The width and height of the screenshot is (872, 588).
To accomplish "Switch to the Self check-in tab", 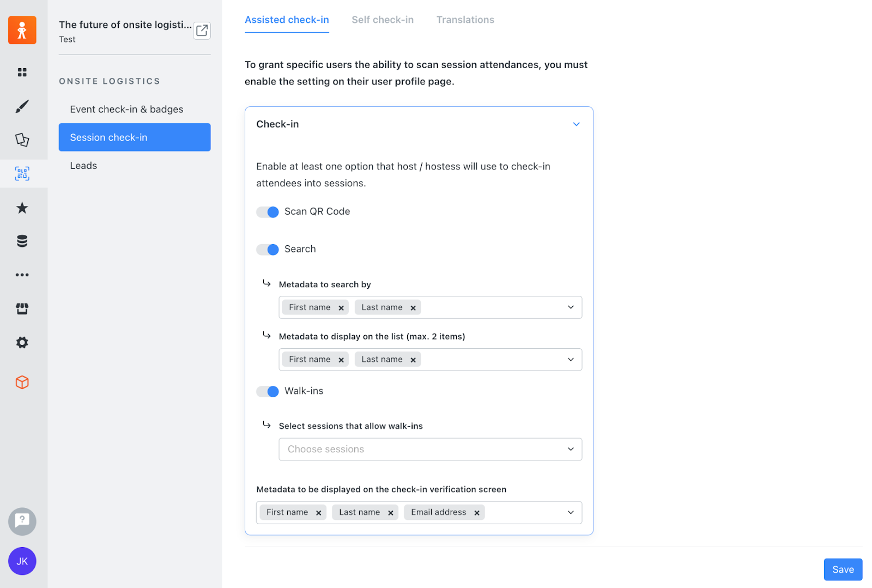I will (382, 20).
